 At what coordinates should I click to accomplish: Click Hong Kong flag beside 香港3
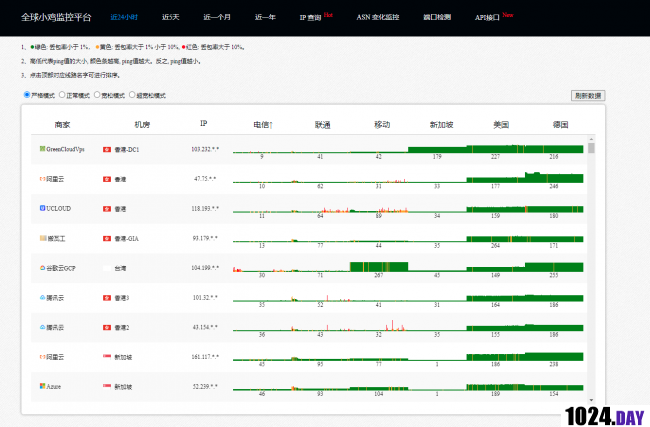[x=107, y=298]
